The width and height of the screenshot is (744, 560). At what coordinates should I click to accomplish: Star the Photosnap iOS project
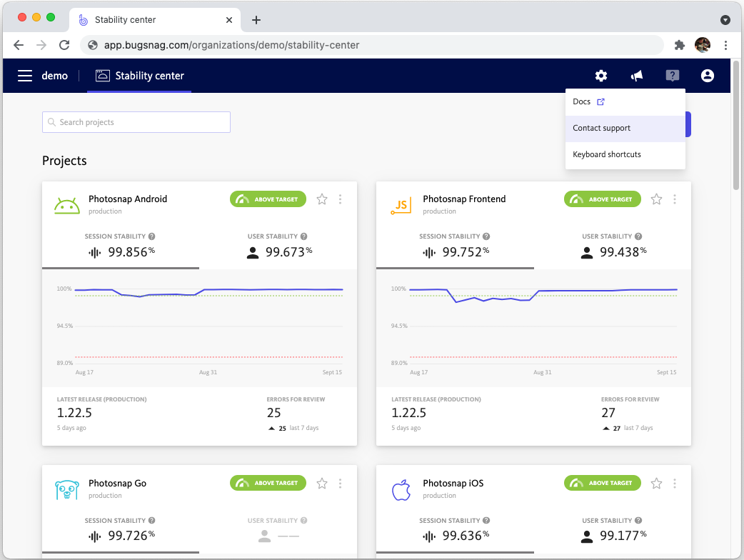(x=656, y=483)
